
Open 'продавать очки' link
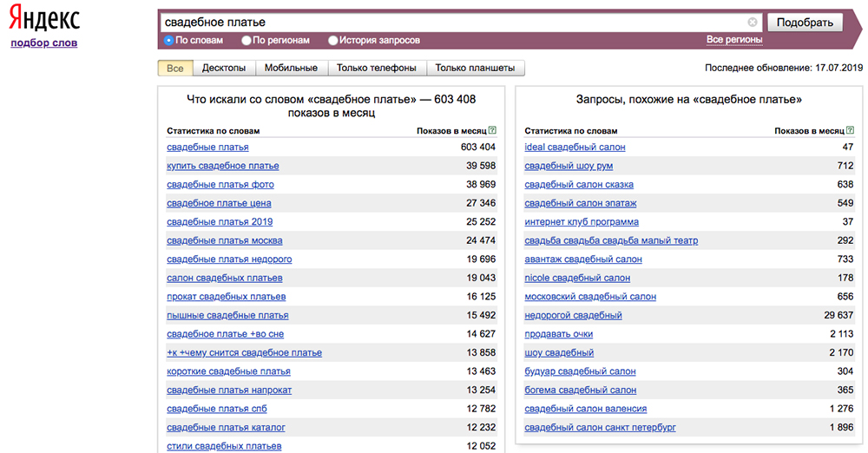point(558,334)
